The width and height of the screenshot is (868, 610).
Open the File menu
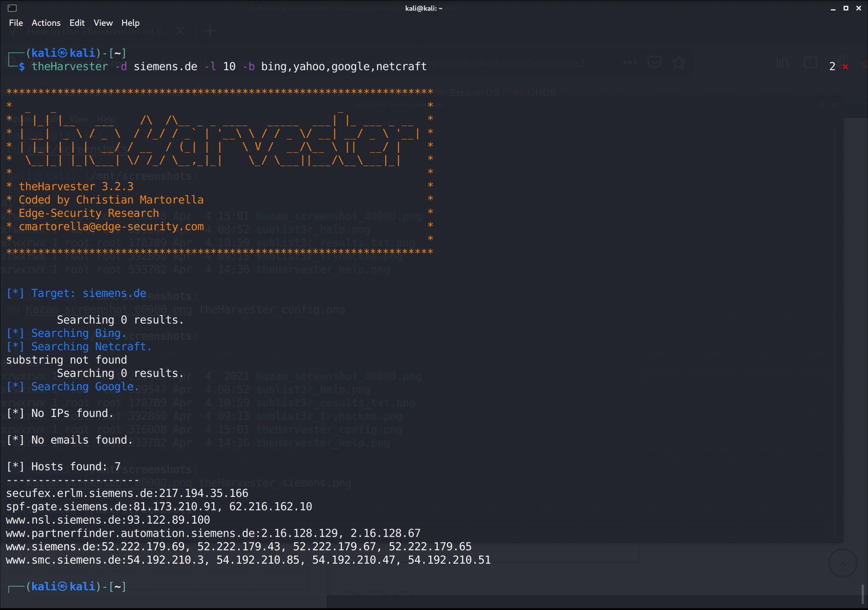click(16, 23)
